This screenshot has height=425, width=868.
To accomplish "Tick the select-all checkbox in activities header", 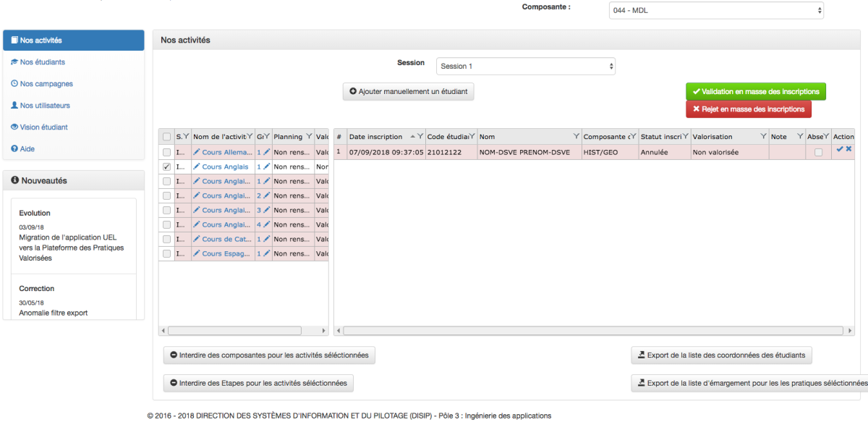I will (167, 137).
